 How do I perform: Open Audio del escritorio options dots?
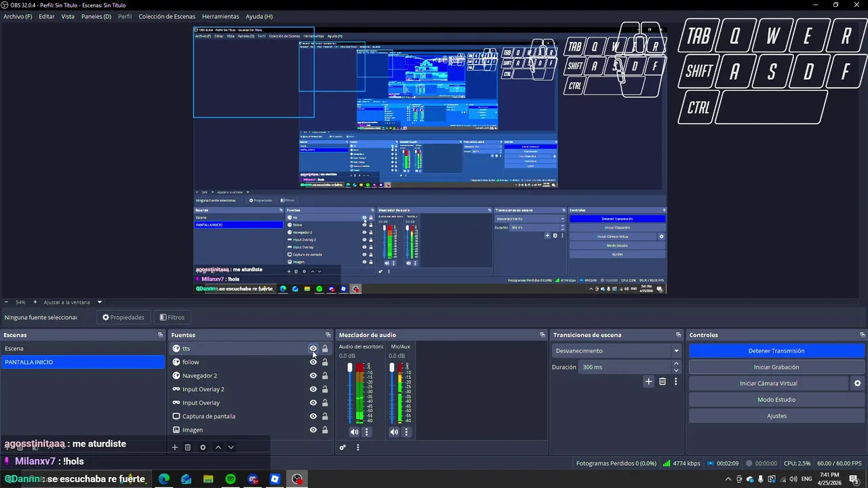pyautogui.click(x=367, y=432)
